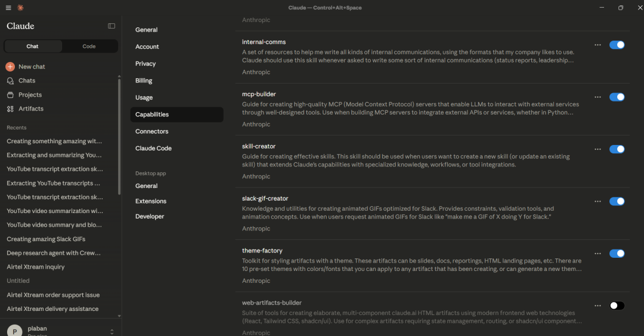
Task: Click the theme-factory skill title
Action: (x=262, y=251)
